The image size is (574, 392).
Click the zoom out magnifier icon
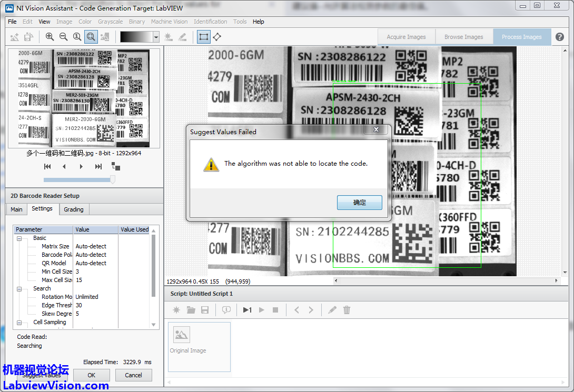(x=63, y=37)
